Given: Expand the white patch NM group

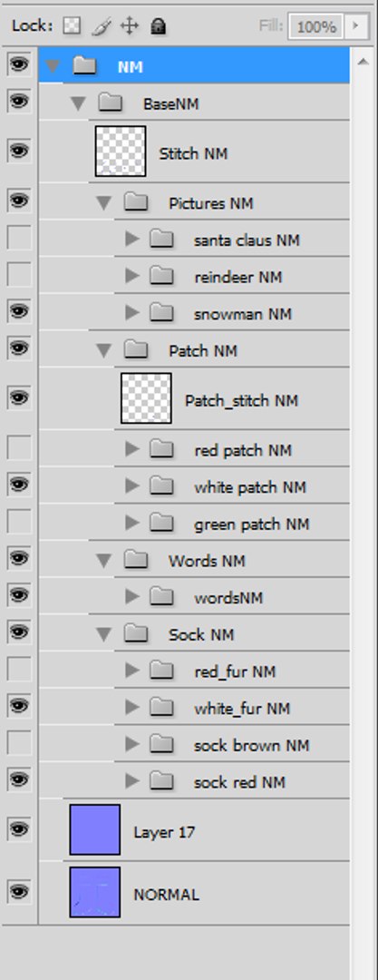Looking at the screenshot, I should [x=131, y=485].
